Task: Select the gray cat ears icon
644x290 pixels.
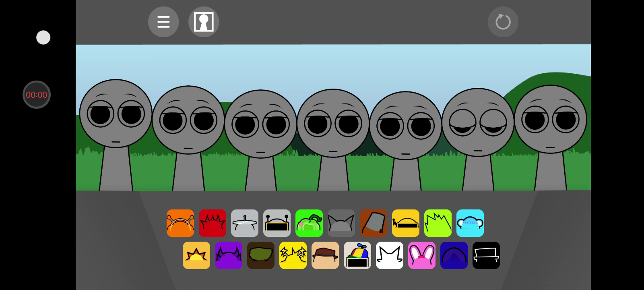Action: coord(341,223)
